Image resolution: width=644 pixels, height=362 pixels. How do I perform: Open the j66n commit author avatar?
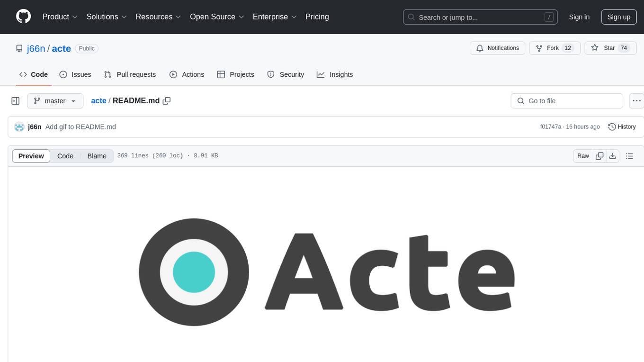point(19,127)
